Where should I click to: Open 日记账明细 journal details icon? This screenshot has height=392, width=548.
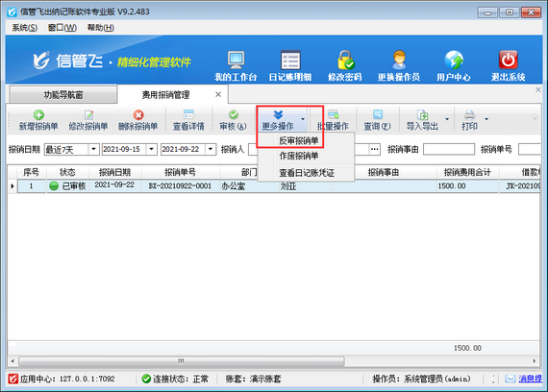tap(290, 61)
